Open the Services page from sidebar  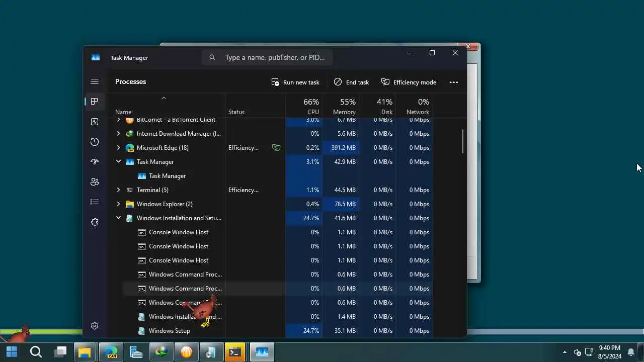[95, 222]
